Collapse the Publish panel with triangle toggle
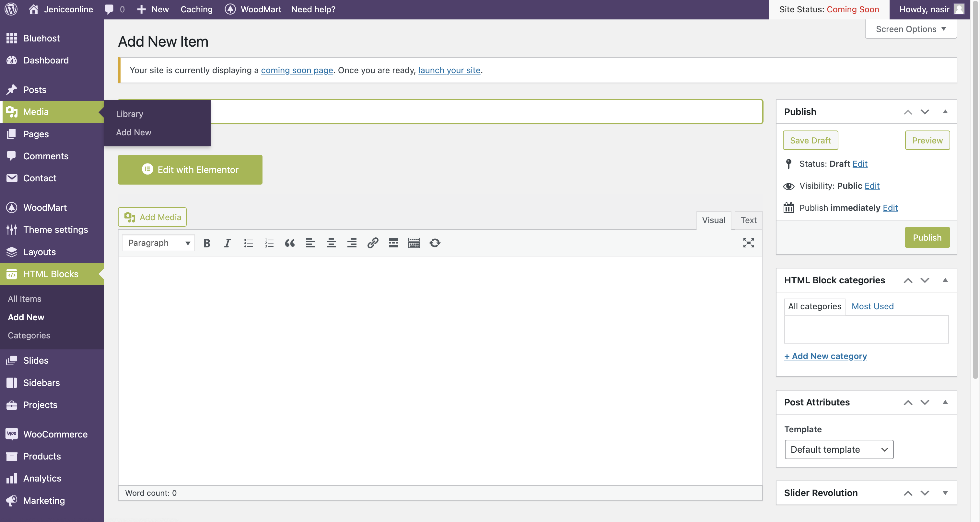Viewport: 980px width, 522px height. click(x=945, y=112)
